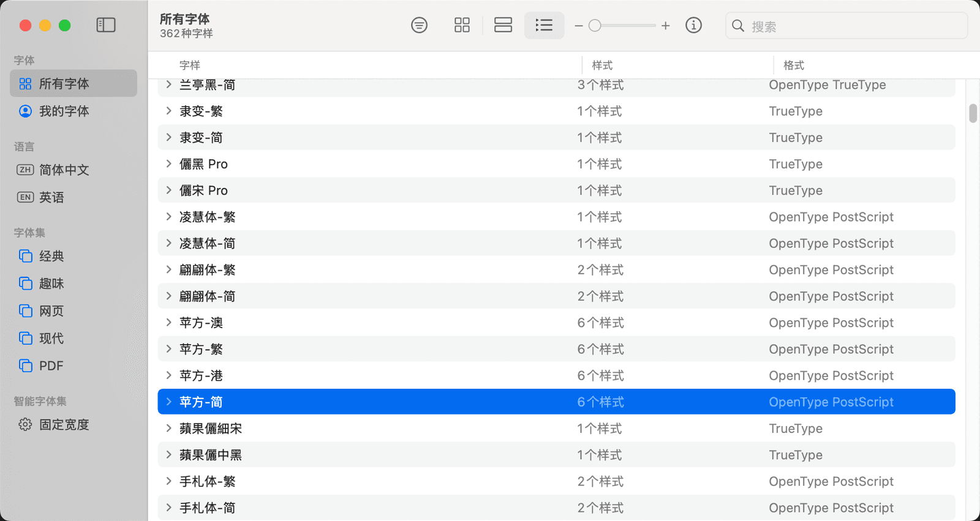The width and height of the screenshot is (980, 521).
Task: Sort by the 样式 column header
Action: click(x=602, y=65)
